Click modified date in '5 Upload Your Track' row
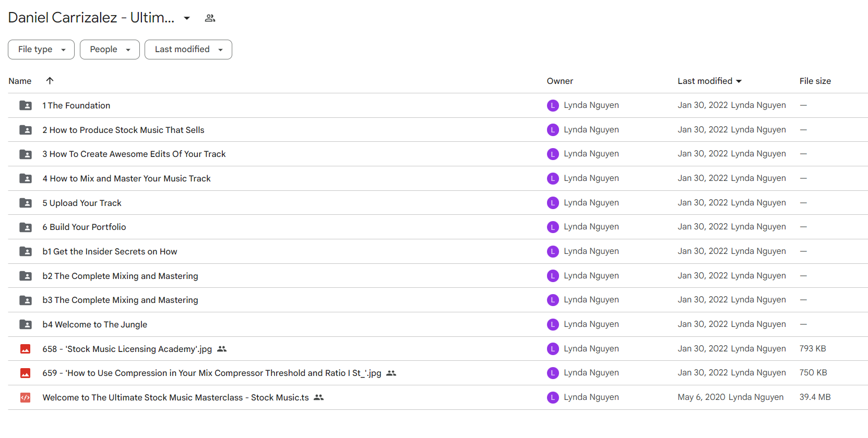This screenshot has width=868, height=438. pyautogui.click(x=732, y=203)
